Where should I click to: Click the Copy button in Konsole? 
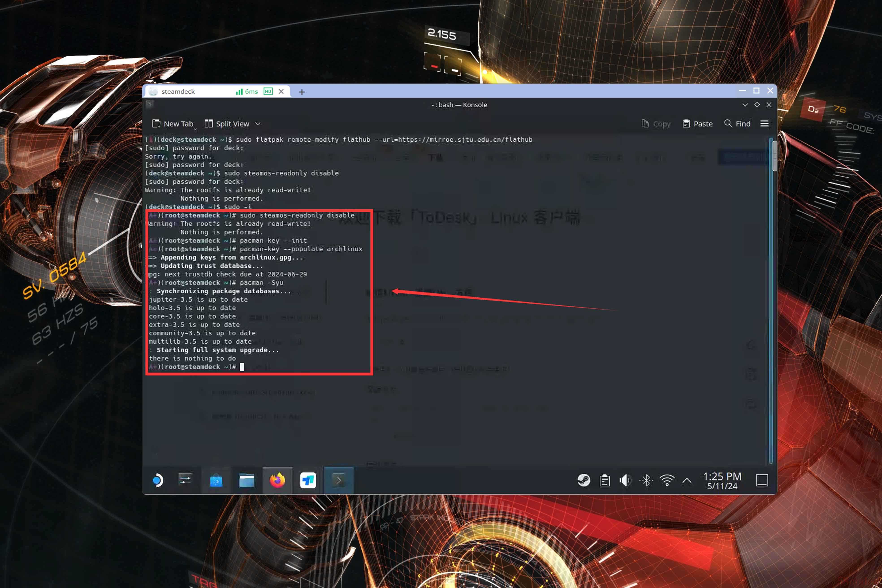656,124
